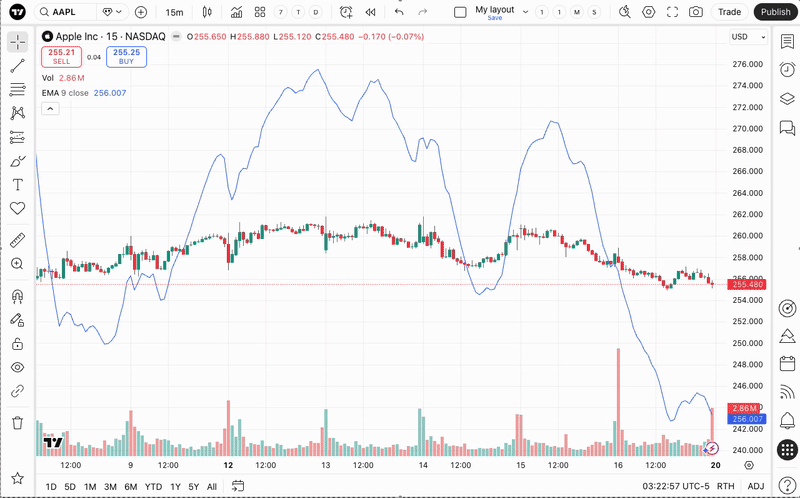Open the object tree layers panel
Screen dimensions: 800x498
tap(787, 98)
